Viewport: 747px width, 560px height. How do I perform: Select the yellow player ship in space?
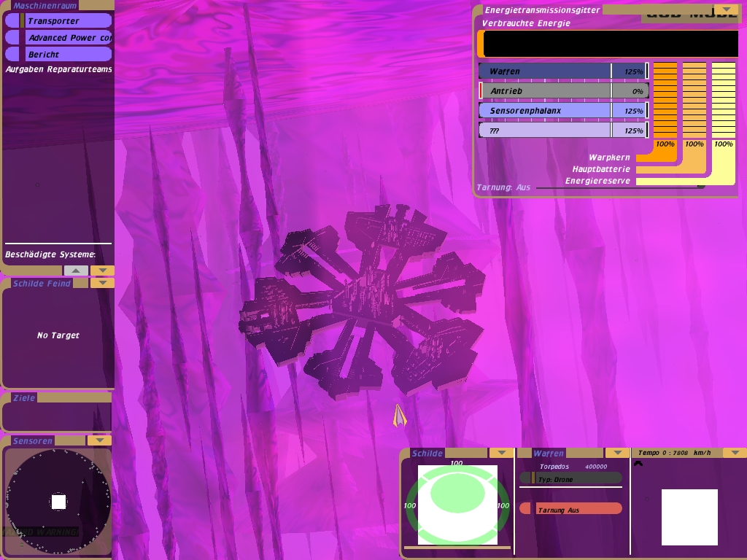(398, 416)
